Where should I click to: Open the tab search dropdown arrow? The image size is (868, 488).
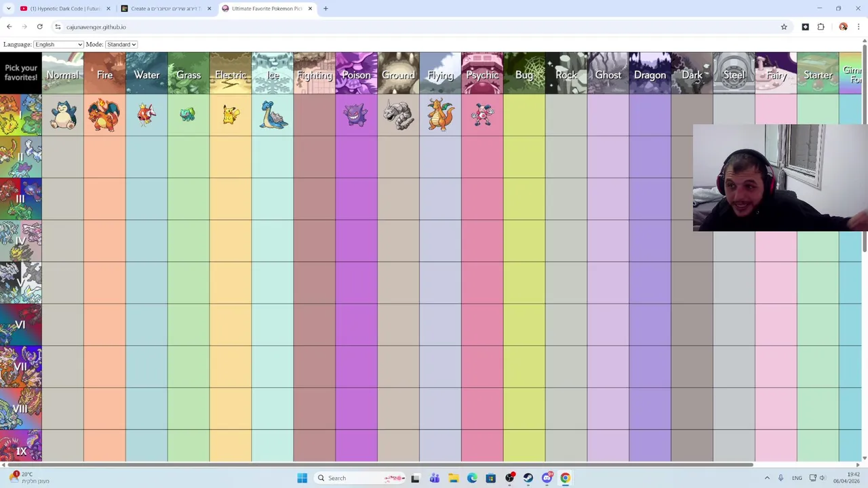point(8,8)
